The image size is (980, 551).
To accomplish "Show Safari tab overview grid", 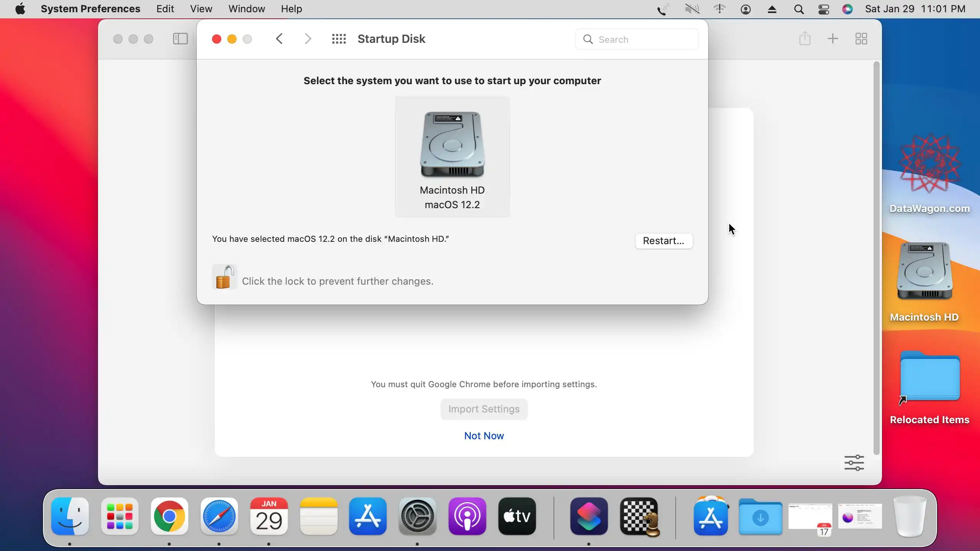I will tap(861, 39).
